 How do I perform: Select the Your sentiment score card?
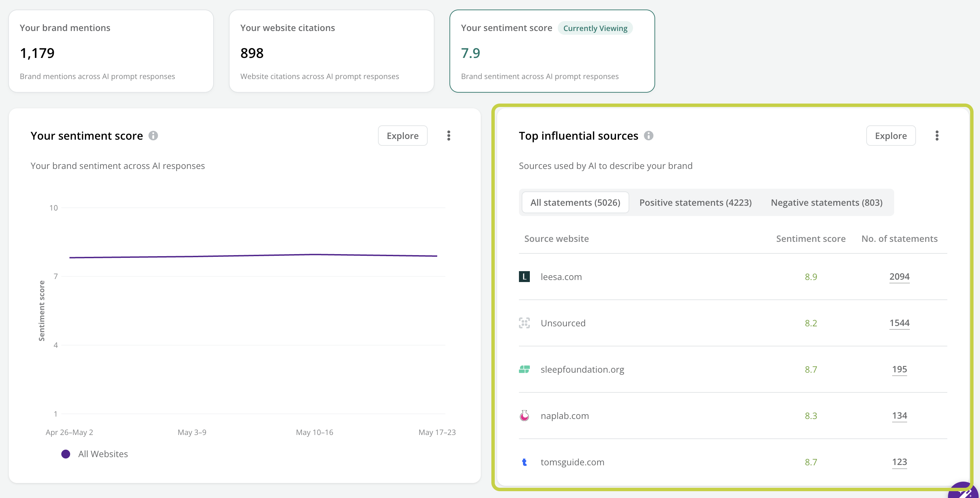[552, 51]
